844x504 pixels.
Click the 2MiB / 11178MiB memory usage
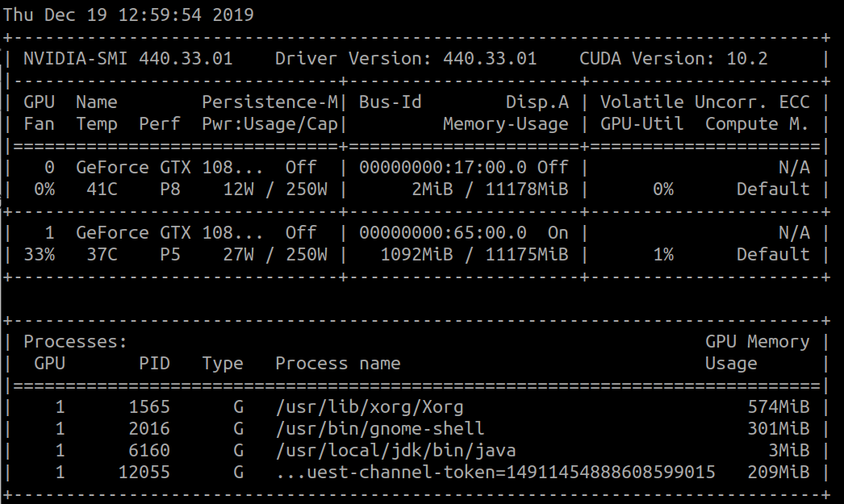click(491, 189)
